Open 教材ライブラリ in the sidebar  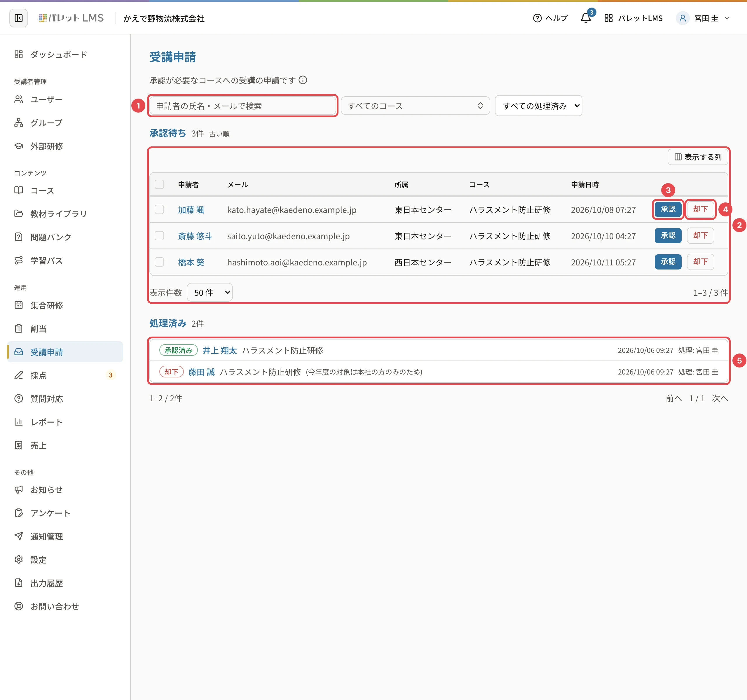(65, 214)
